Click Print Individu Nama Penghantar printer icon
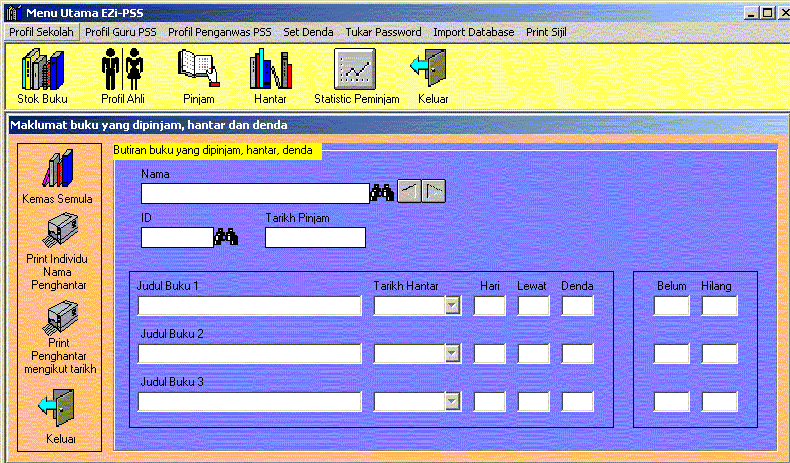This screenshot has width=790, height=463. 57,233
